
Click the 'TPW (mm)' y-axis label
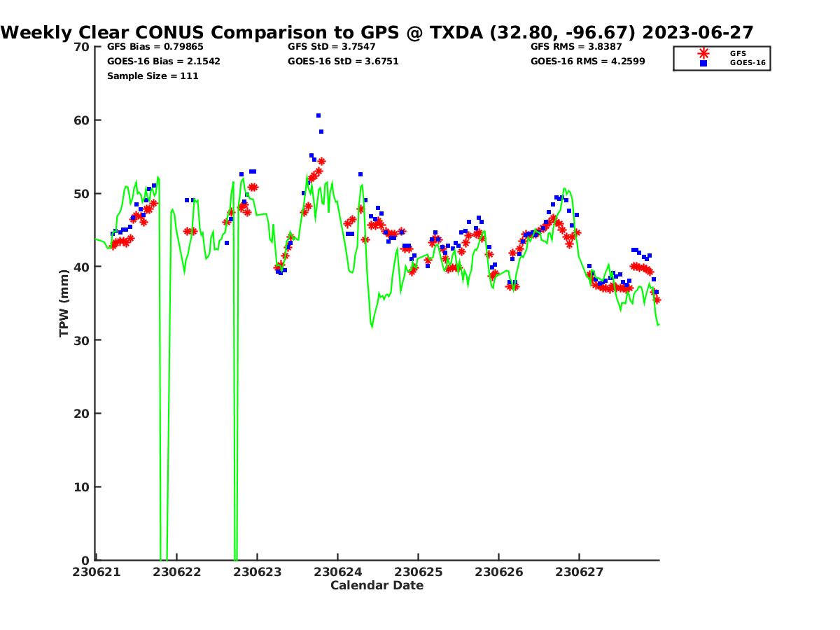(x=64, y=303)
